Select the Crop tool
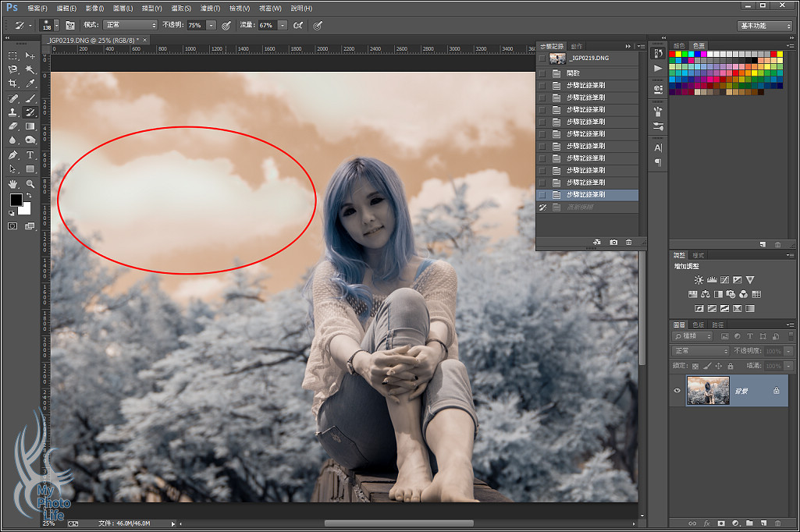Image resolution: width=800 pixels, height=532 pixels. click(x=13, y=83)
